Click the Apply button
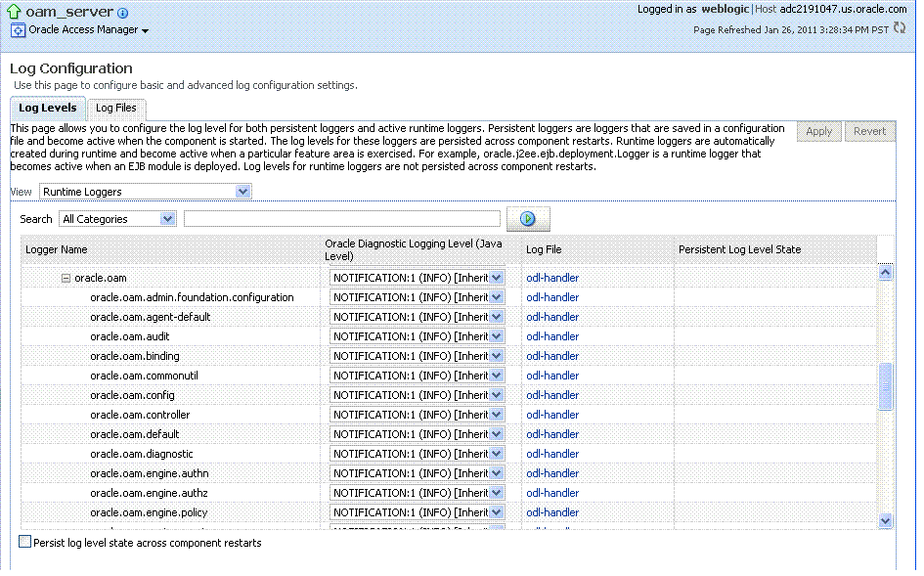This screenshot has width=924, height=576. pos(818,131)
